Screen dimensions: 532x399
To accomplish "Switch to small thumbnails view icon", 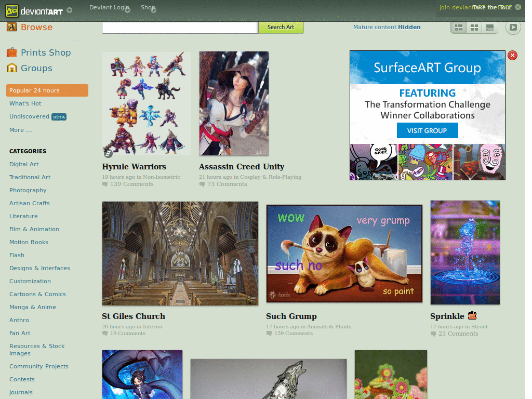I will click(x=459, y=28).
